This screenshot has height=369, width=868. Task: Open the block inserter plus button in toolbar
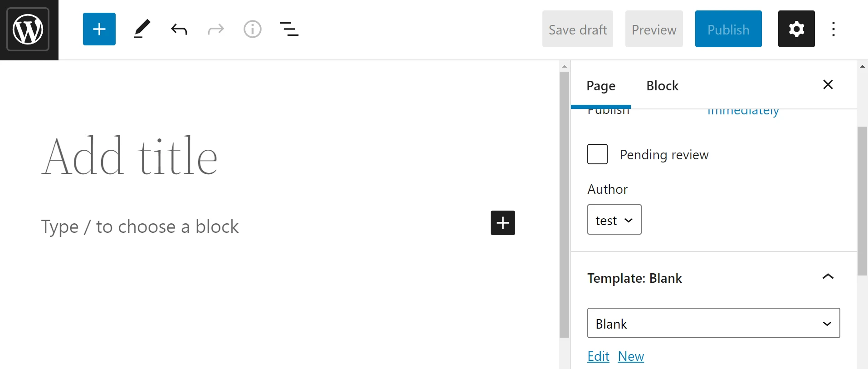(99, 30)
